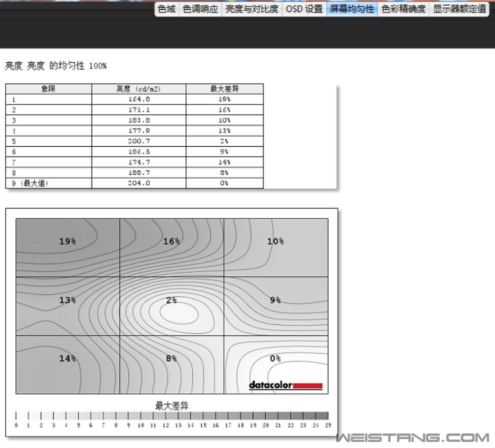Viewport: 495px width, 448px height.
Task: Open the 色域 tab
Action: [167, 9]
